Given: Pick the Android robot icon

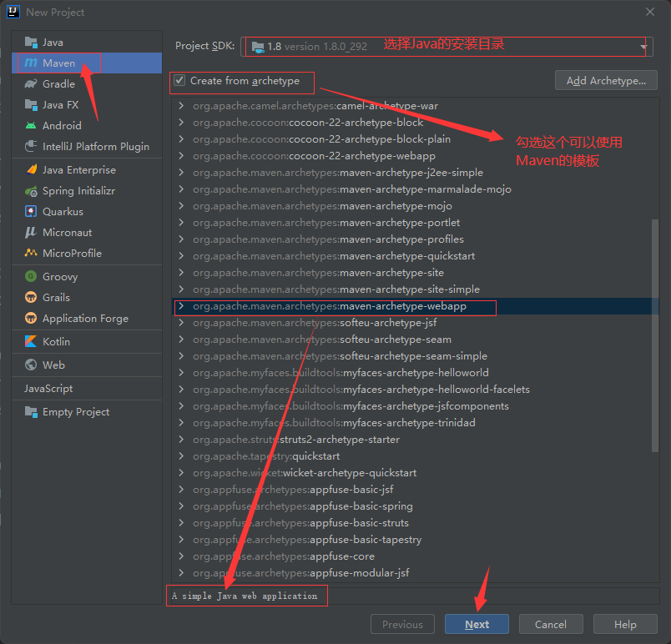Looking at the screenshot, I should pos(31,126).
